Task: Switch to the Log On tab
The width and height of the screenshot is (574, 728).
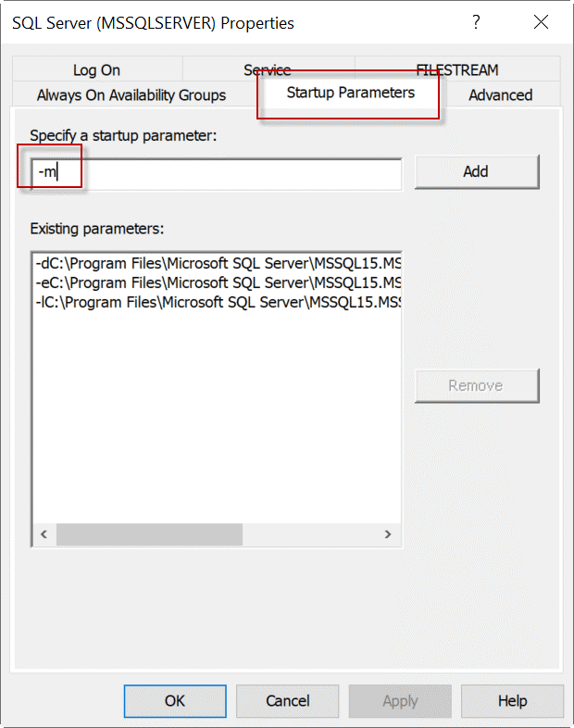Action: 97,69
